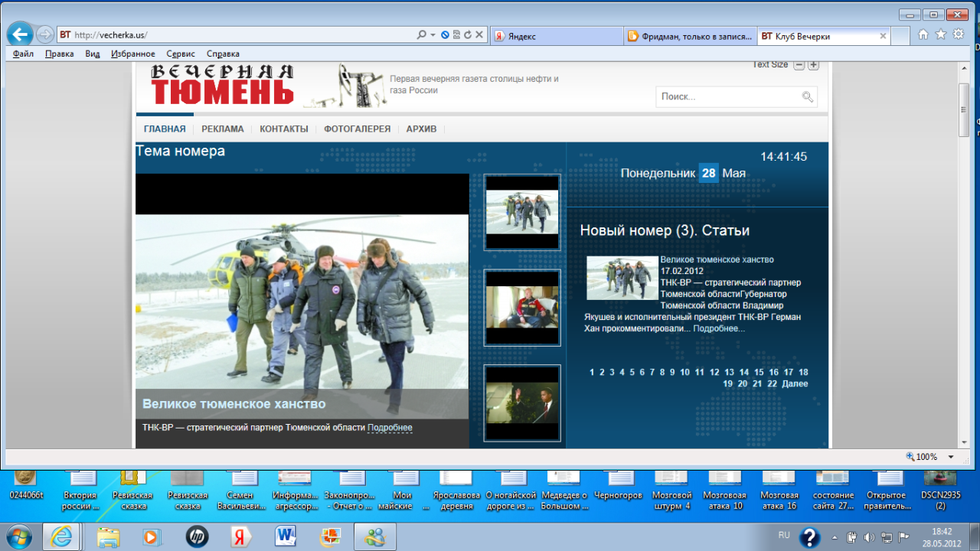Click the page vertical scrollbar thumb
The width and height of the screenshot is (980, 551).
964,109
